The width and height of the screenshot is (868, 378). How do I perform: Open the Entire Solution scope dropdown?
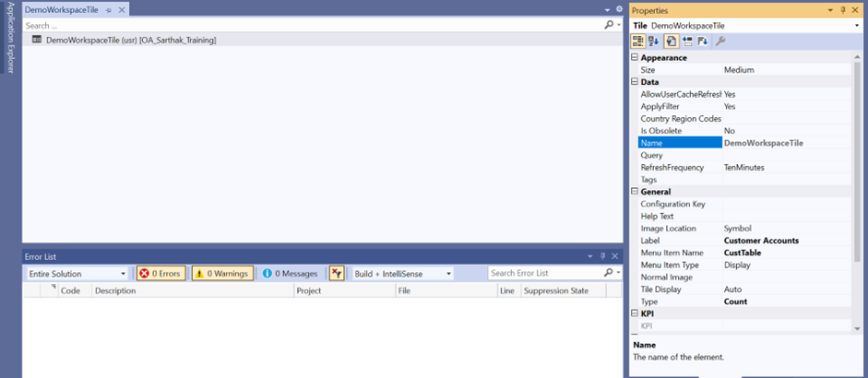(77, 274)
